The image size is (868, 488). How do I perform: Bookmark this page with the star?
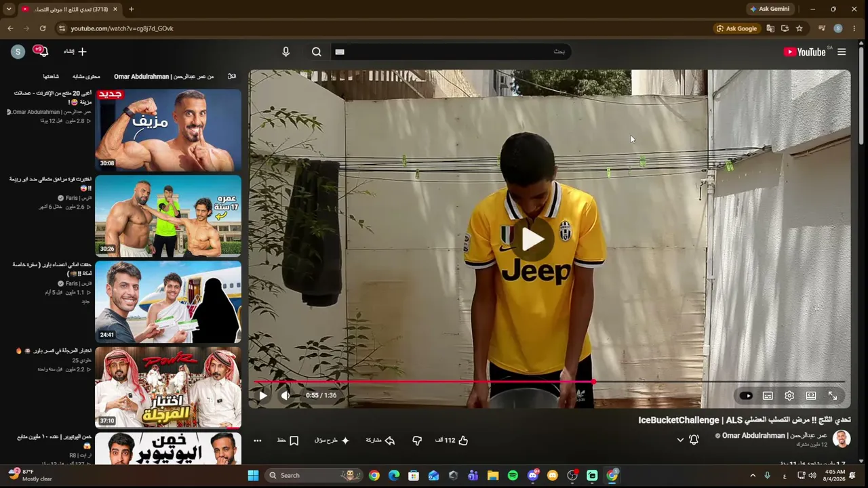coord(800,28)
